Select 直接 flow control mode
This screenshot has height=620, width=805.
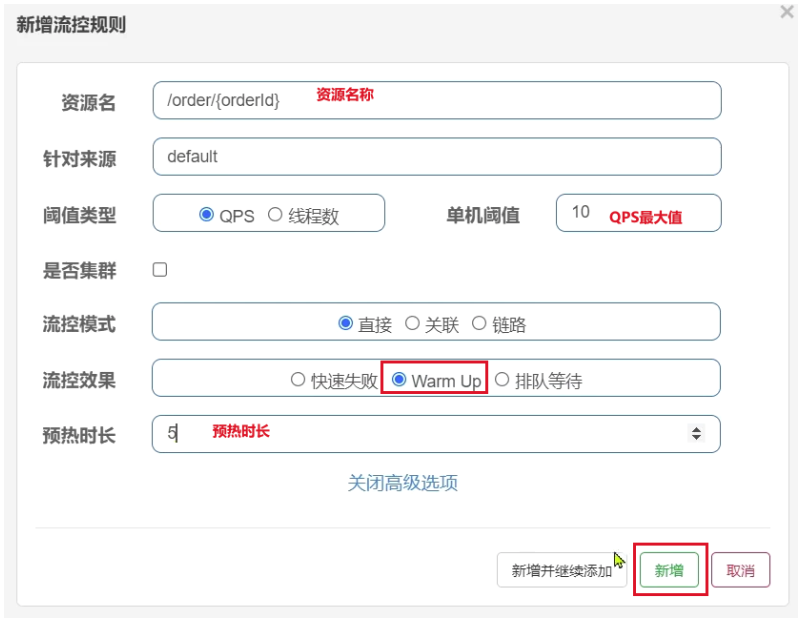346,323
